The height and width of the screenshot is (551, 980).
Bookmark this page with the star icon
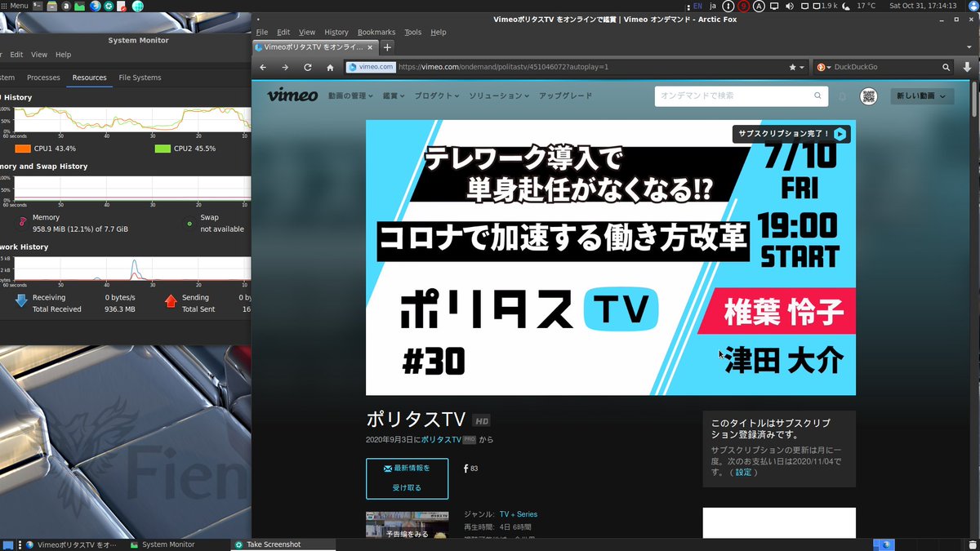[x=792, y=67]
